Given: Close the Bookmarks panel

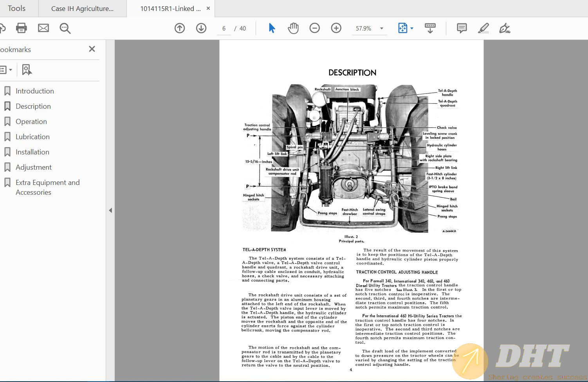Looking at the screenshot, I should (x=92, y=49).
